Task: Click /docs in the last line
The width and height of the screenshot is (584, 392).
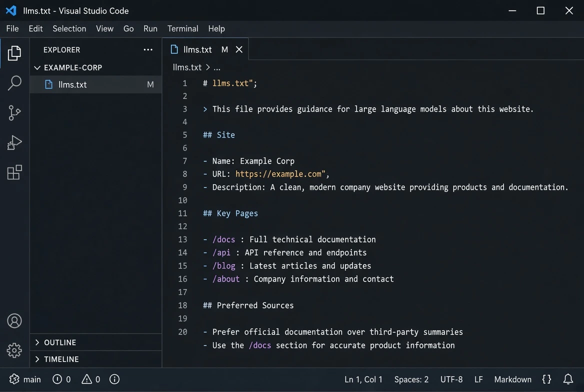Action: (259, 345)
